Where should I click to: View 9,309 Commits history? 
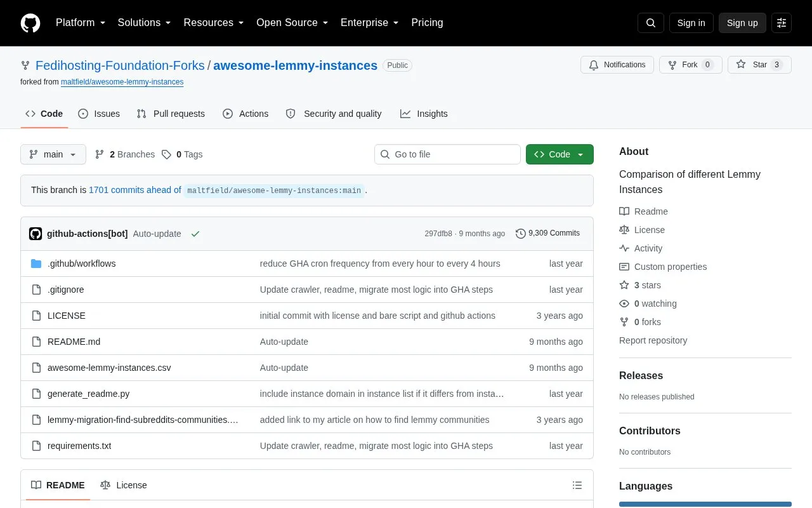coord(547,233)
